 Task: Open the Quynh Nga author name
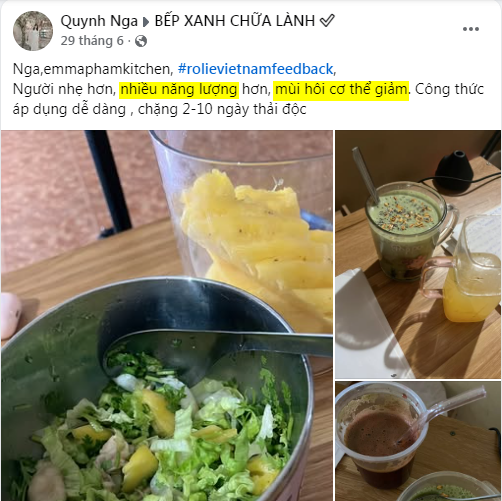(99, 21)
